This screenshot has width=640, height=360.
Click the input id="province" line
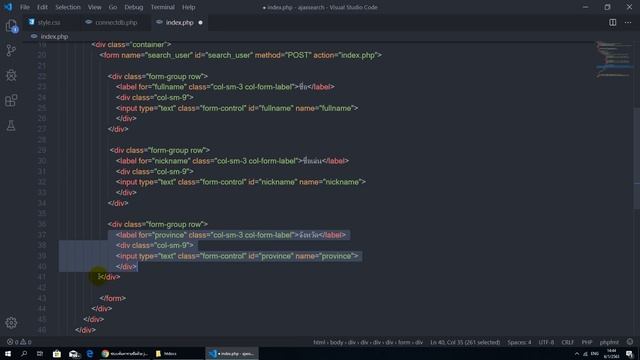[x=237, y=256]
